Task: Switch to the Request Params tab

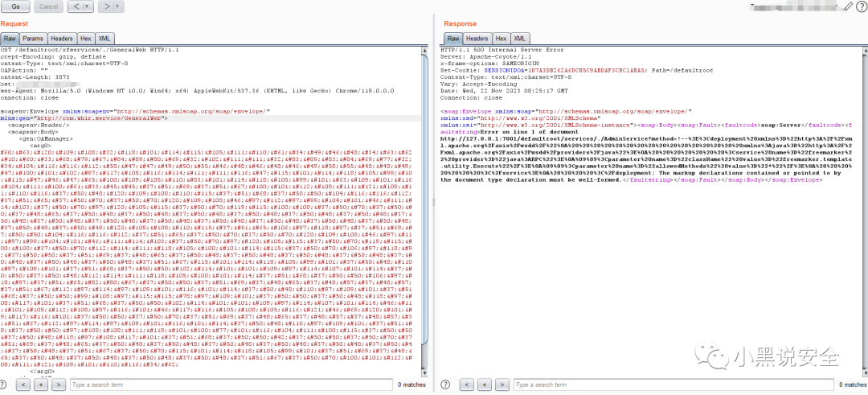Action: point(33,39)
